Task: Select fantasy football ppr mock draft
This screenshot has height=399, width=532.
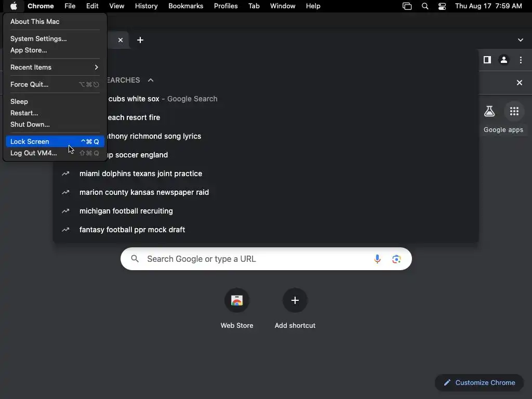Action: (265, 230)
